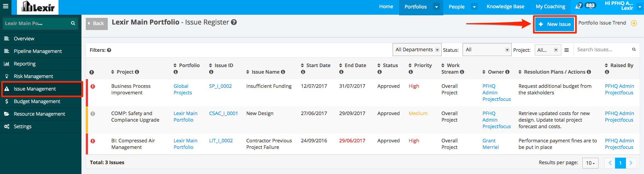Sort by Priority column
The height and width of the screenshot is (174, 644).
(410, 65)
